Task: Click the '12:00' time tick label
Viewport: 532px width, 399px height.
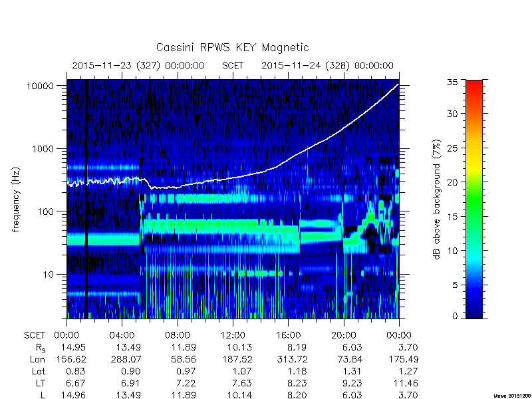Action: click(233, 336)
